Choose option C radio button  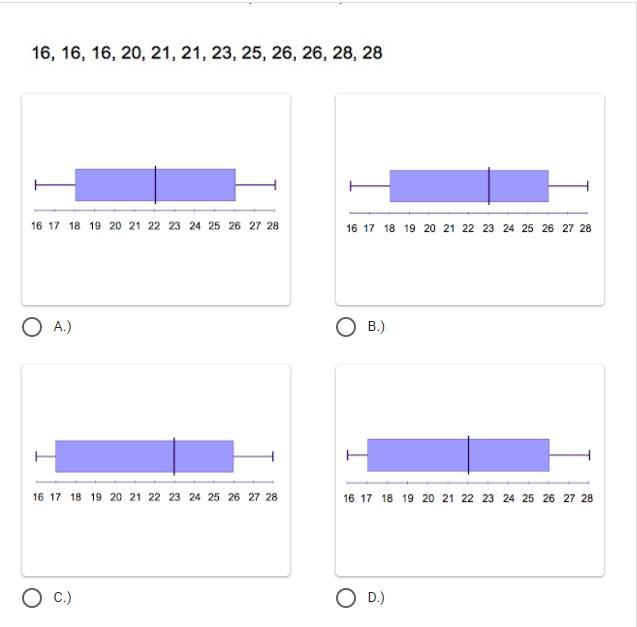[32, 598]
